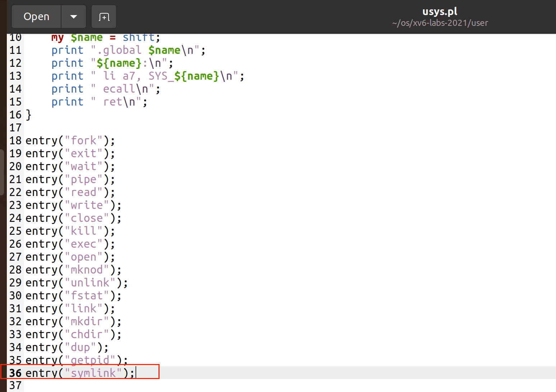Screen dimensions: 556x392
Task: Click the Open button
Action: tap(36, 17)
